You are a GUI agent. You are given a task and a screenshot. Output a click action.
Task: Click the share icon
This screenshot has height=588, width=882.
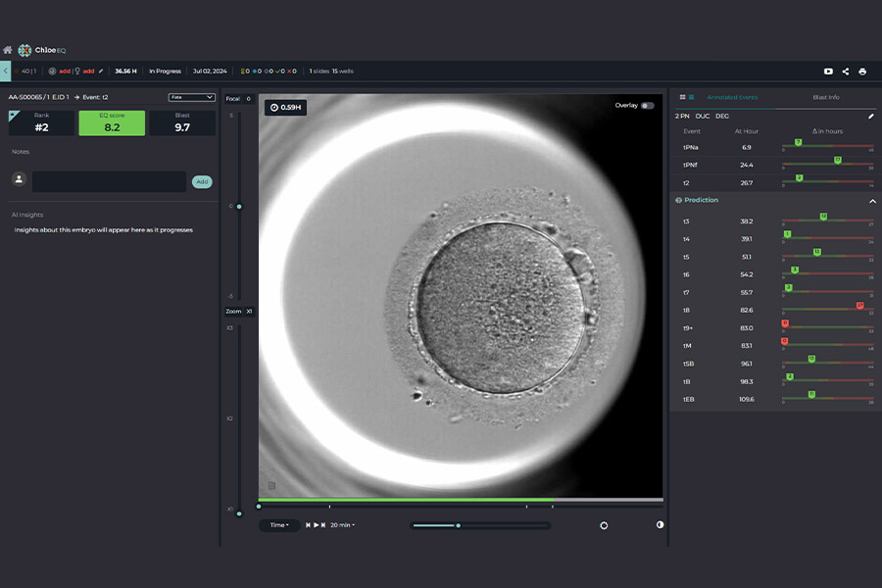point(846,72)
